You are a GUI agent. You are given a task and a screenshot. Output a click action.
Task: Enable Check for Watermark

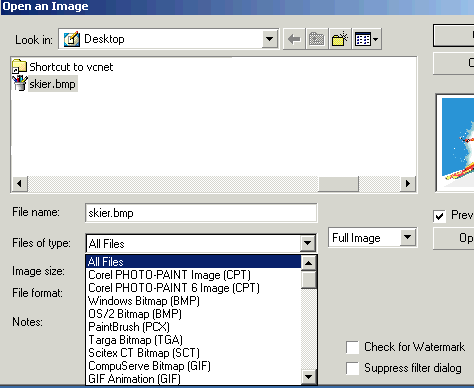tap(352, 347)
